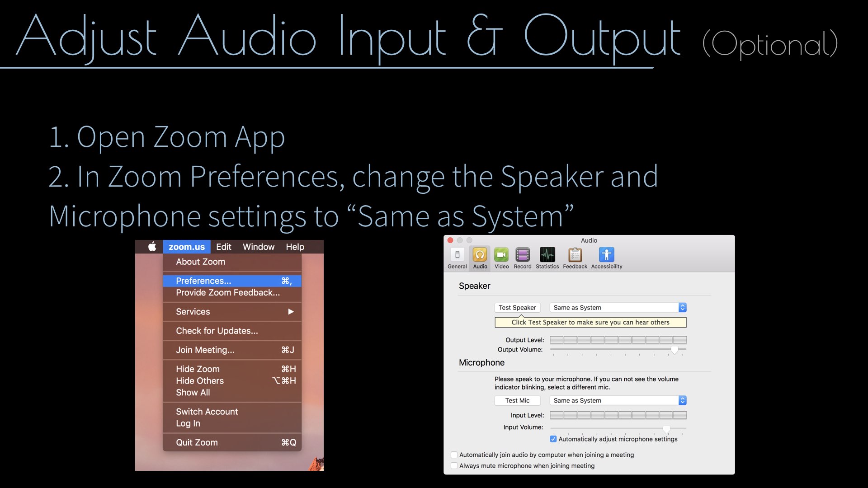
Task: Open the Help menu
Action: point(295,247)
